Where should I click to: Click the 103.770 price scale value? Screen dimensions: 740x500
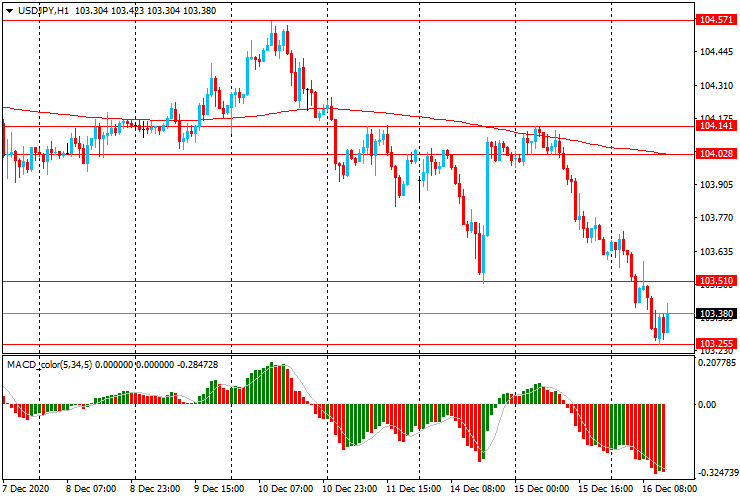716,218
